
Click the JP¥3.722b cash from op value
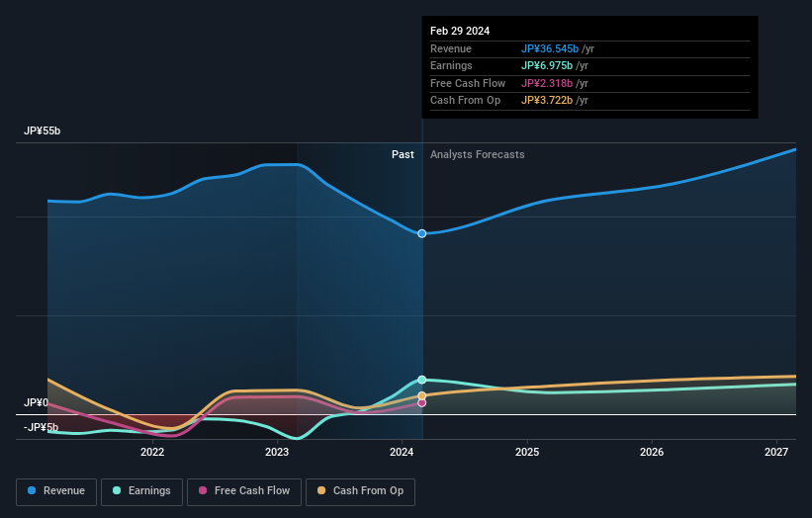[x=547, y=101]
